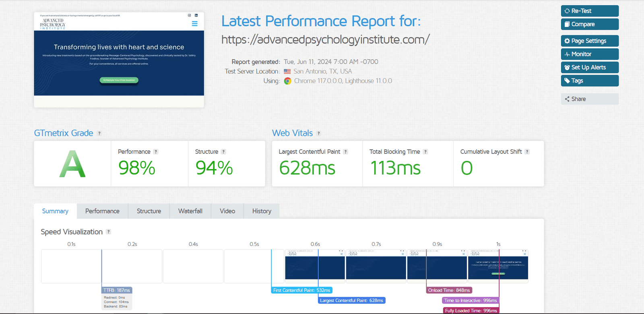
Task: Click the Structure score help icon
Action: coord(223,152)
